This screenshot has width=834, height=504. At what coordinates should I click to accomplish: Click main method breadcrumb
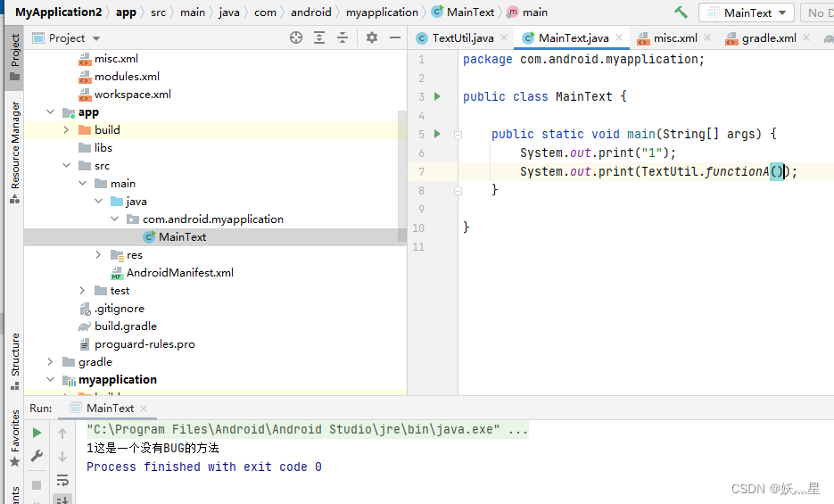click(527, 12)
